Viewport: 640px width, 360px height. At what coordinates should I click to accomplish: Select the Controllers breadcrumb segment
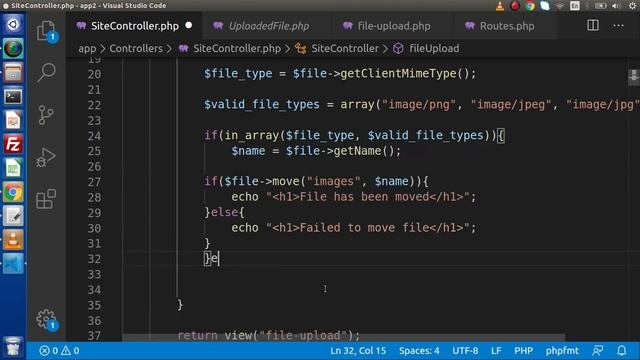point(136,49)
